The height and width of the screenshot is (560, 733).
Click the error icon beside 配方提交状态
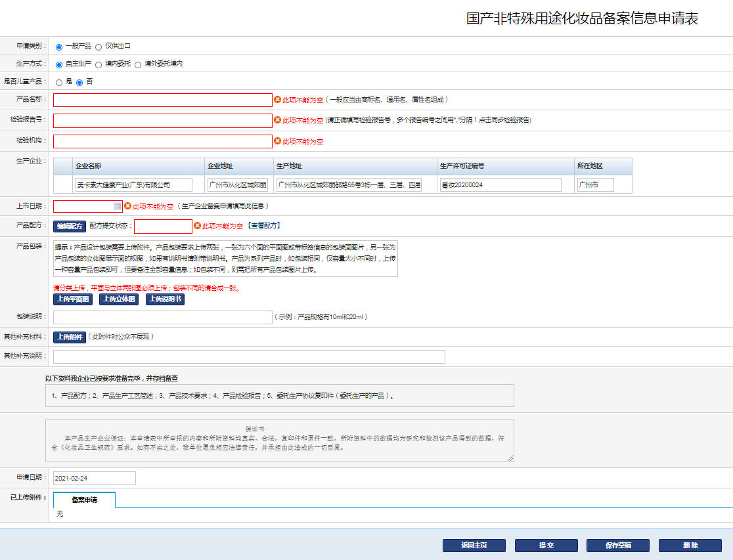point(197,226)
